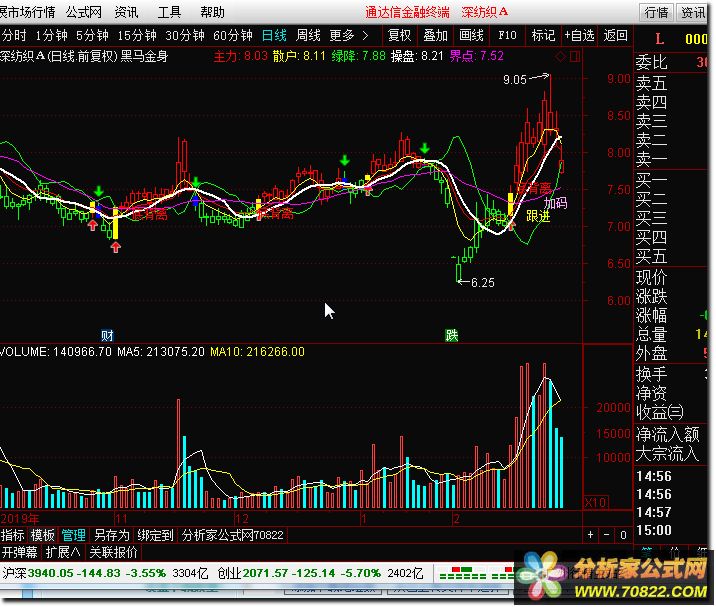Click the X10 volume scale label
Viewport: 716px width, 607px height.
(595, 502)
